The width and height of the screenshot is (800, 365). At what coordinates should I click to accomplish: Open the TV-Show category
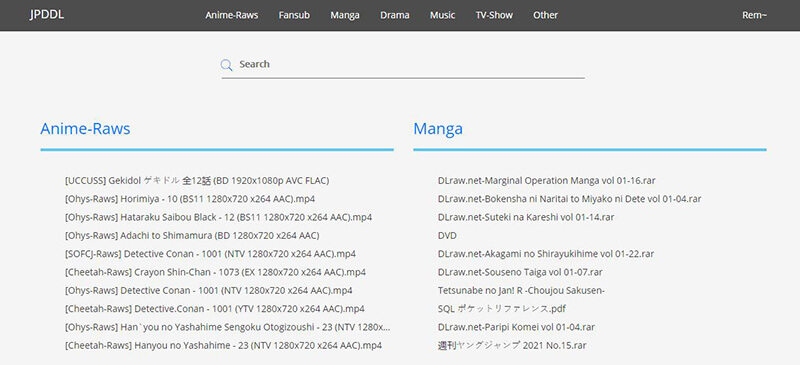pyautogui.click(x=494, y=15)
